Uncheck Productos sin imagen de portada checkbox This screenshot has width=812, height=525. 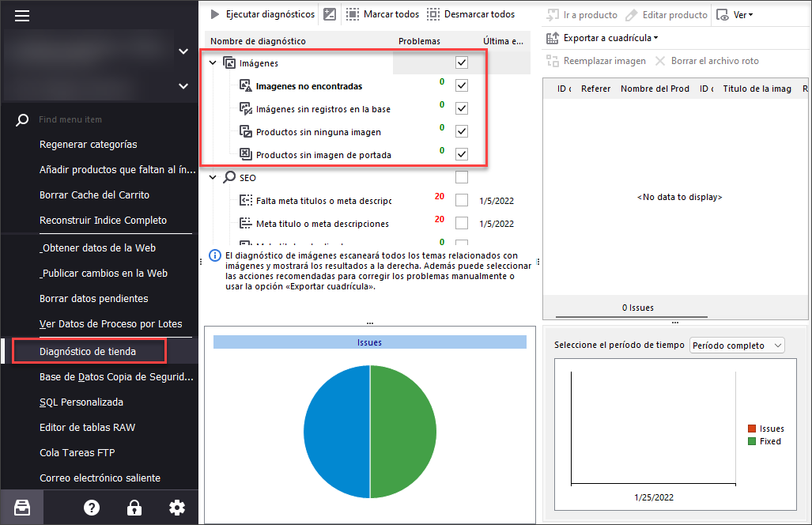(x=462, y=154)
